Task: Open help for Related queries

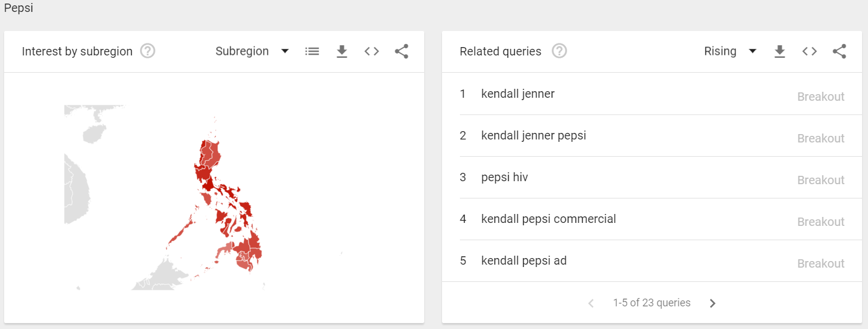Action: click(559, 51)
